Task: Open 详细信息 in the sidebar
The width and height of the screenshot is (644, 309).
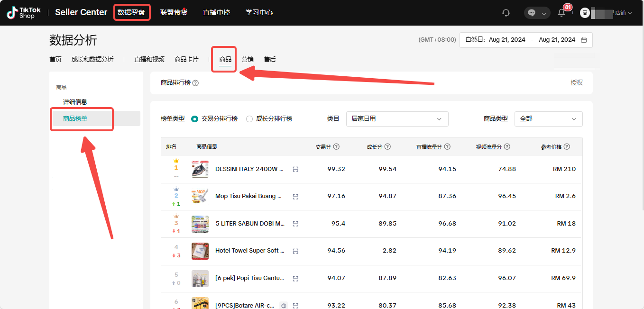Action: pos(75,102)
